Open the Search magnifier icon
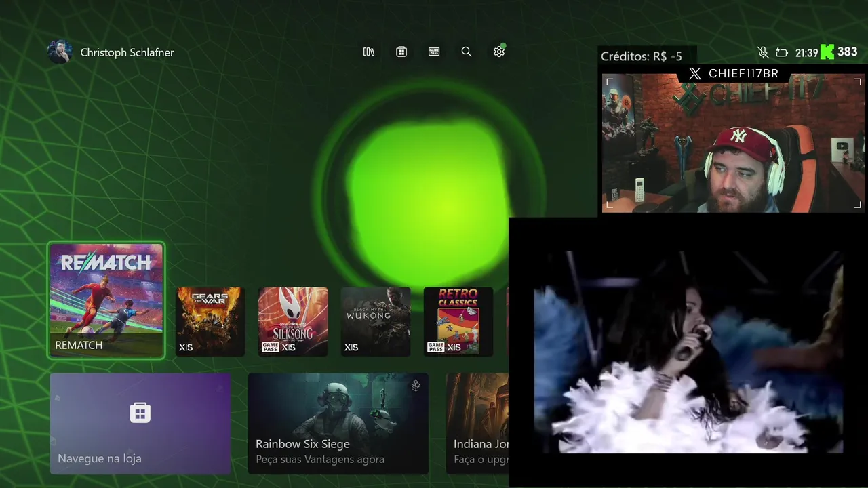 point(467,52)
